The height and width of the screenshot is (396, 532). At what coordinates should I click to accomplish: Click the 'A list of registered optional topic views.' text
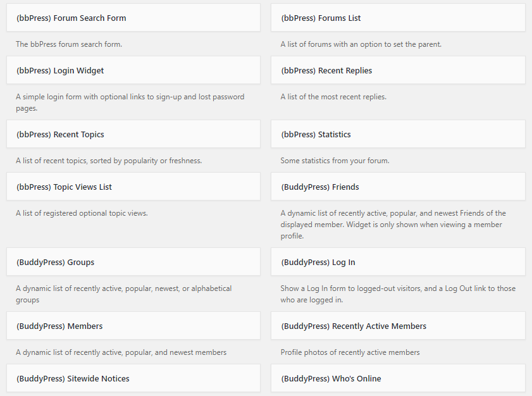tap(82, 213)
